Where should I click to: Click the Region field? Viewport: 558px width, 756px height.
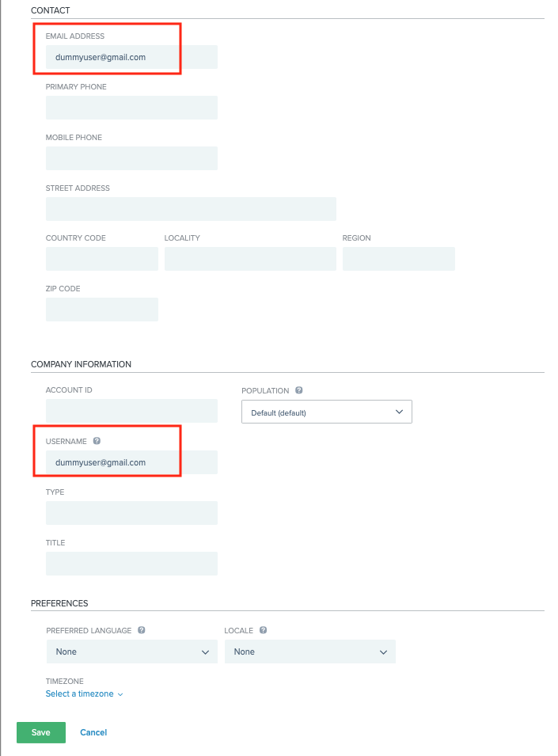[398, 258]
